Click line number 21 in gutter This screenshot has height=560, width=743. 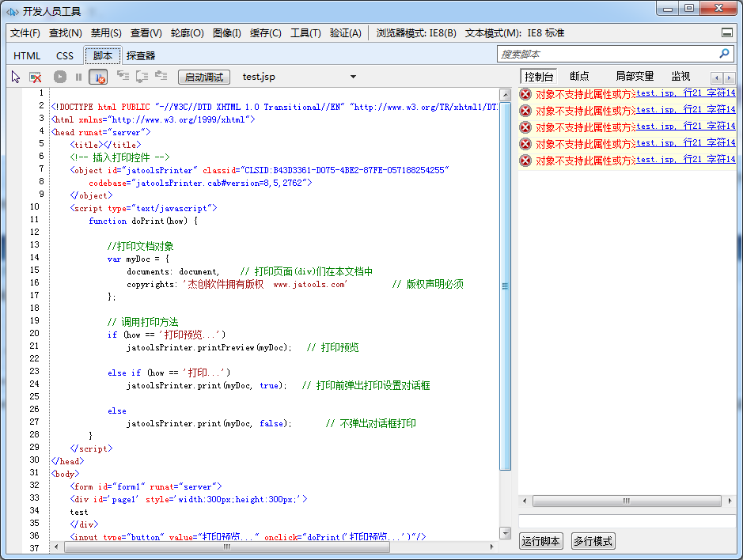[35, 346]
